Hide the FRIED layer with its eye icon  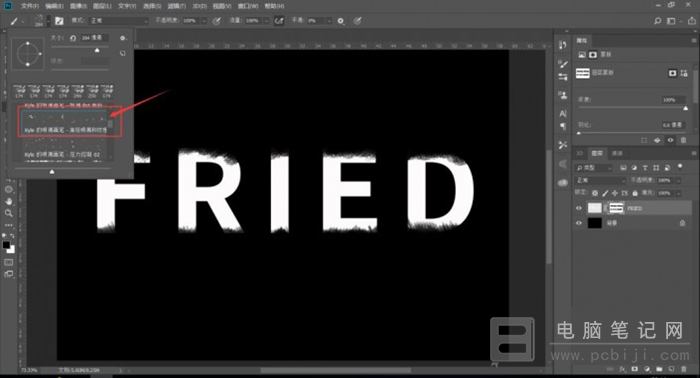[x=579, y=208]
